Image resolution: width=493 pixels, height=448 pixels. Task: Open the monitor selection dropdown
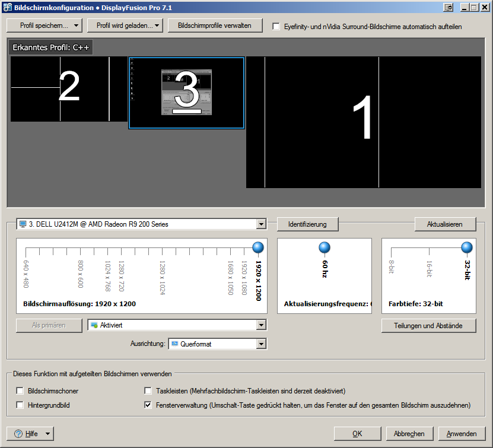tap(260, 224)
